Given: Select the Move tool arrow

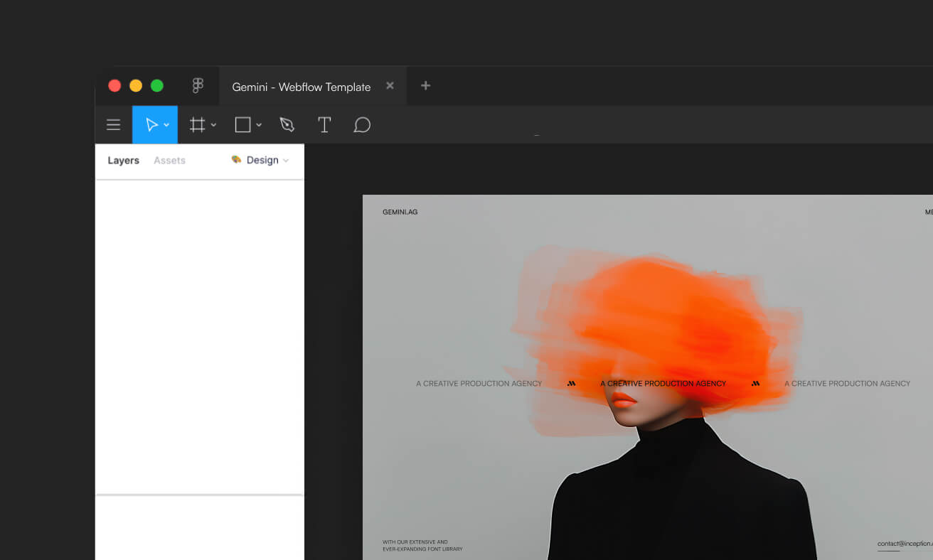Looking at the screenshot, I should coord(151,125).
